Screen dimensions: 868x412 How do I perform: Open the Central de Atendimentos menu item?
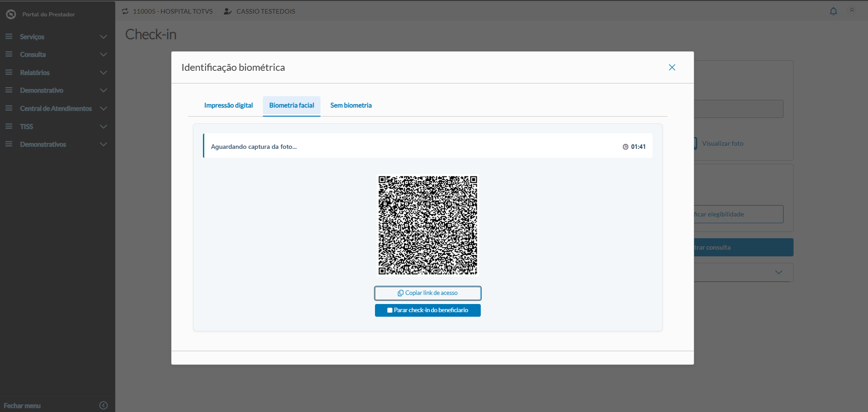(57, 108)
